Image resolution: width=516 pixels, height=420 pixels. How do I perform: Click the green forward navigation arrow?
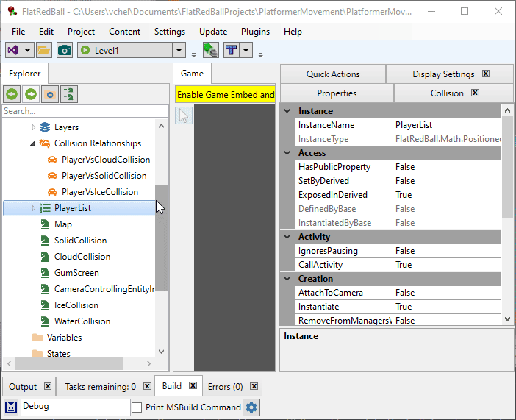(30, 94)
